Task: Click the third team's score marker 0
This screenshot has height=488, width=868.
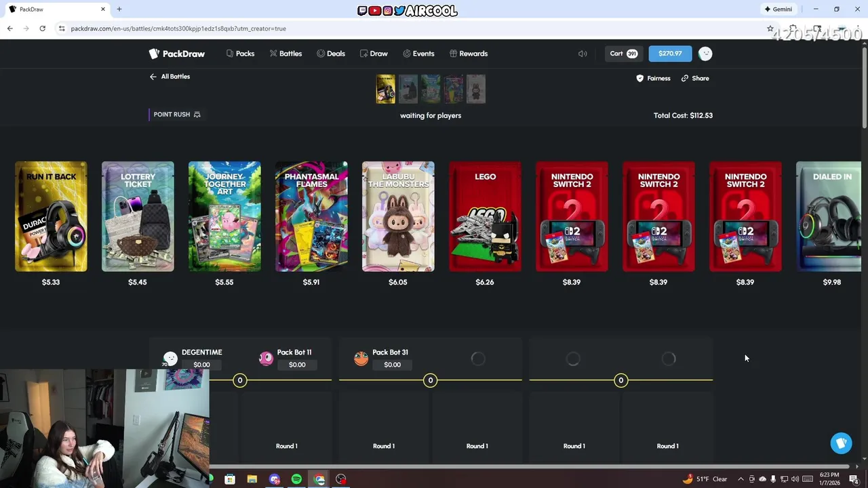Action: [620, 380]
